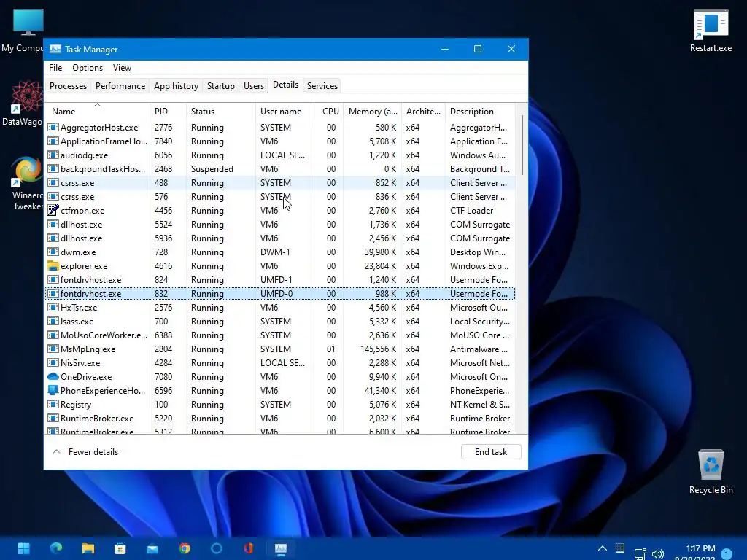Click PID 5220 of RuntimeBroker.exe
This screenshot has height=560, width=747.
163,418
